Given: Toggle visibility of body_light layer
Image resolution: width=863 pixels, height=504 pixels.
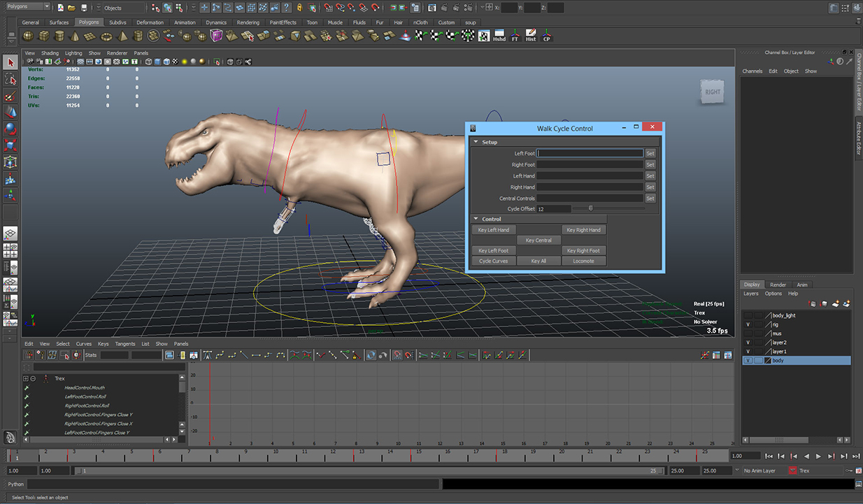Looking at the screenshot, I should pyautogui.click(x=748, y=315).
